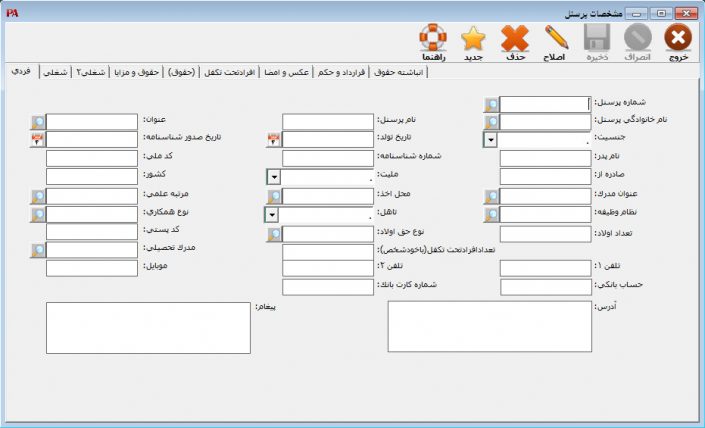Open calendar picker for تاریخ تولد

click(274, 140)
